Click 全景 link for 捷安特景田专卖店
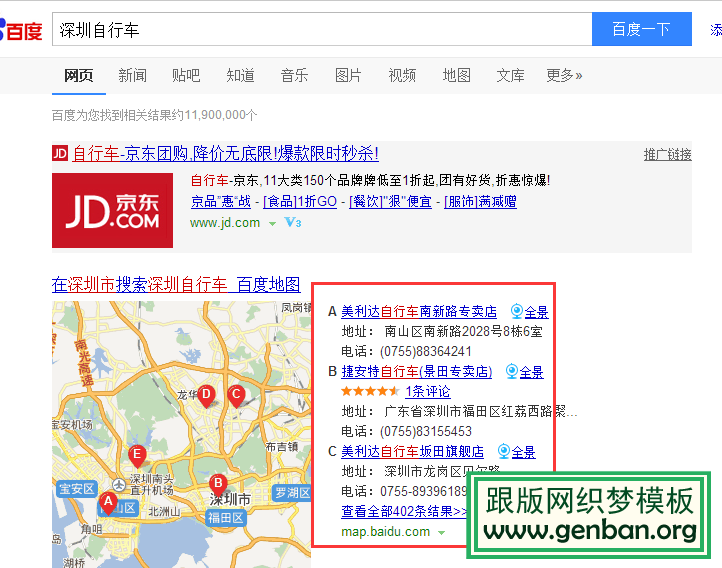Viewport: 722px width, 568px height. (531, 372)
